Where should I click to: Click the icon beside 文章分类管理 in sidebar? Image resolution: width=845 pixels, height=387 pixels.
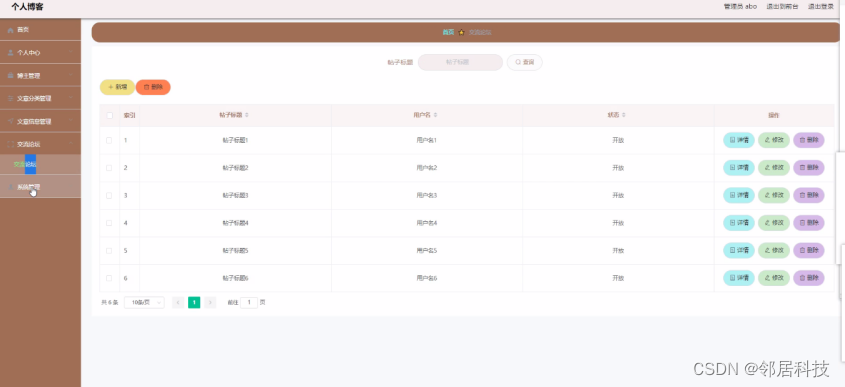tap(10, 99)
